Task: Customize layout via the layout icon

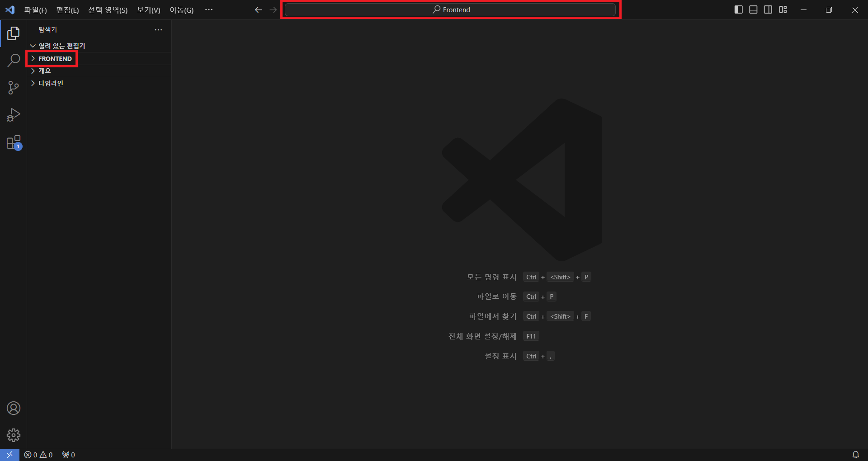Action: coord(783,9)
